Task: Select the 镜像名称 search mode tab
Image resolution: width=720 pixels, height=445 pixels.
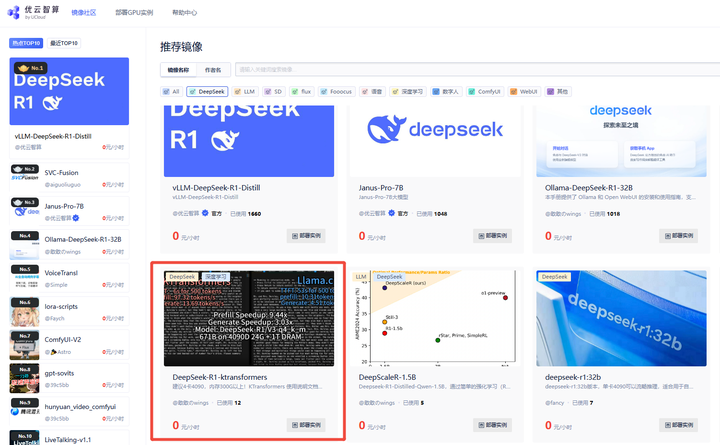Action: [x=178, y=70]
